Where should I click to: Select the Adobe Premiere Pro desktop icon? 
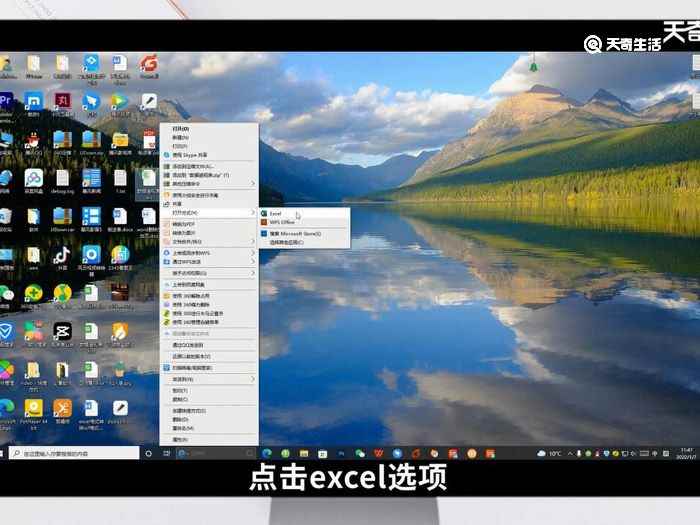point(6,100)
